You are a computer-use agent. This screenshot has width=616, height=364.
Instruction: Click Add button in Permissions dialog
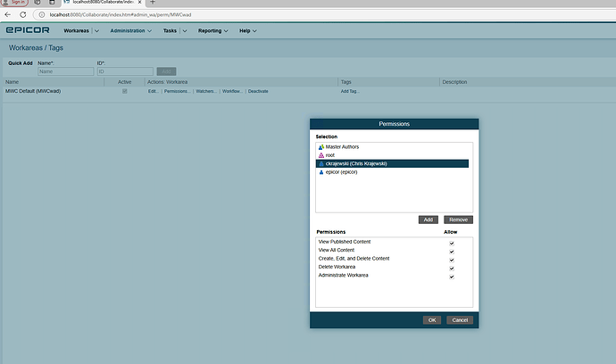(429, 219)
